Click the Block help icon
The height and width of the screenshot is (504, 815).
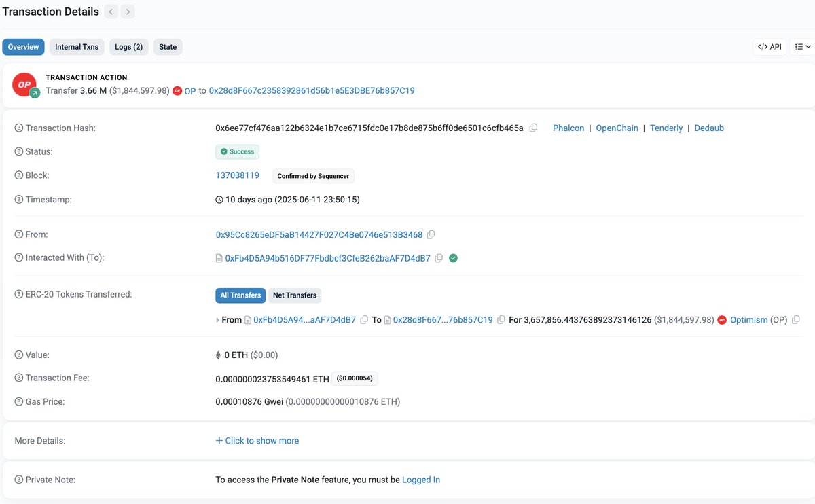pyautogui.click(x=19, y=176)
